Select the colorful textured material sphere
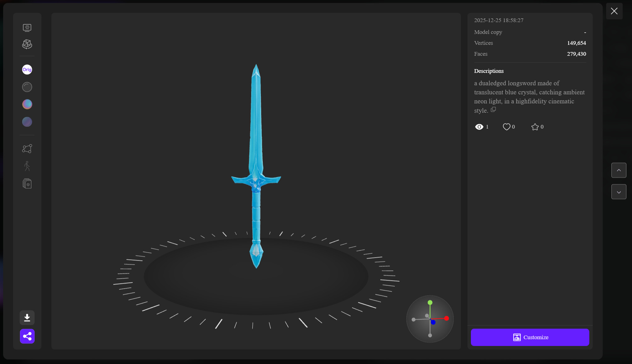Viewport: 632px width, 364px height. pyautogui.click(x=27, y=104)
